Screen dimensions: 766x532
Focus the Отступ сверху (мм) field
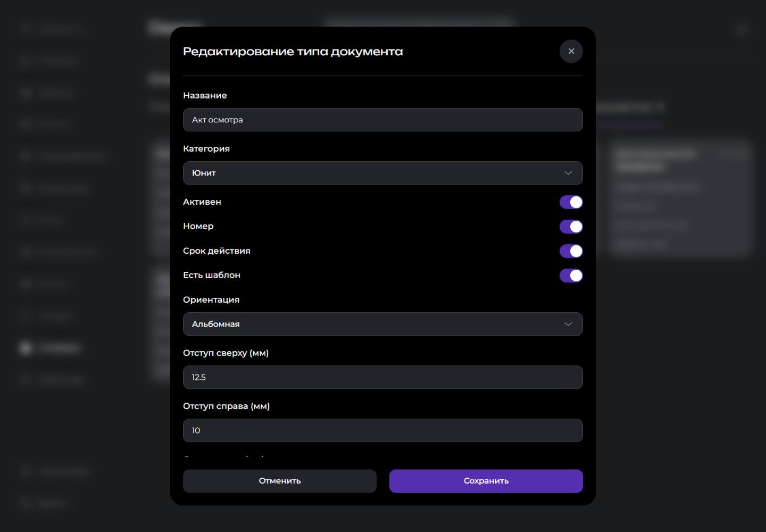point(383,377)
